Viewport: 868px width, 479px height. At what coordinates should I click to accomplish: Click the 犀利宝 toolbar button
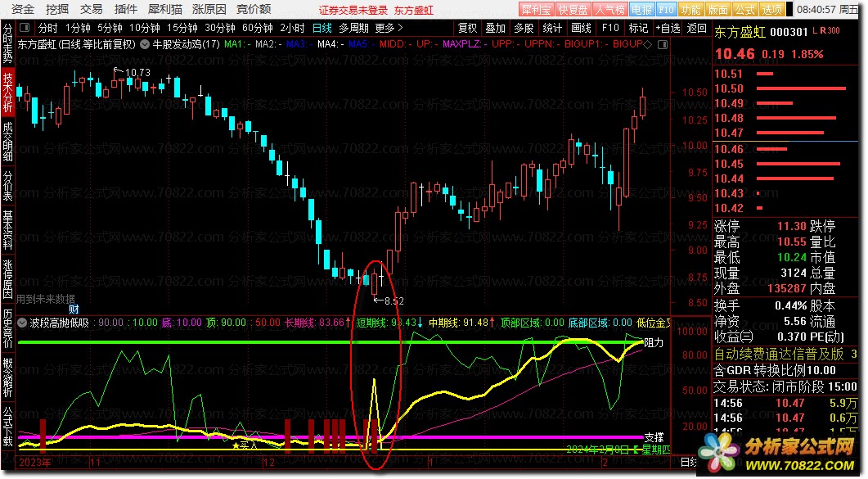pos(537,9)
